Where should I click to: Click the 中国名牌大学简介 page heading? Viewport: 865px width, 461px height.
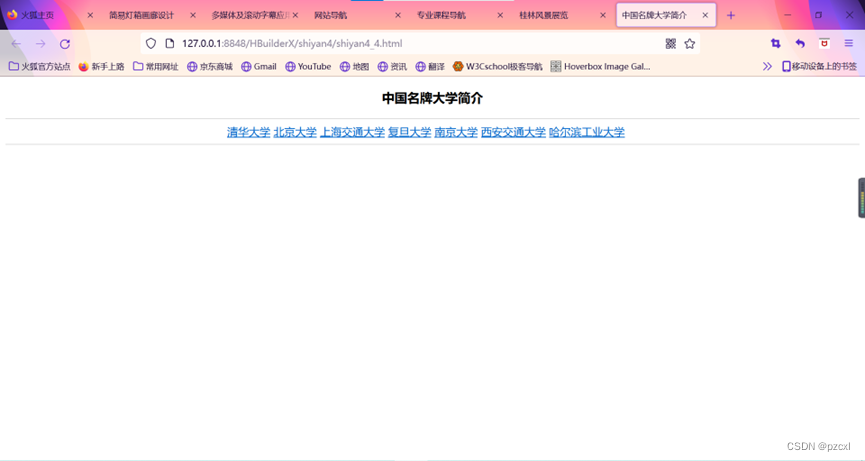[432, 98]
